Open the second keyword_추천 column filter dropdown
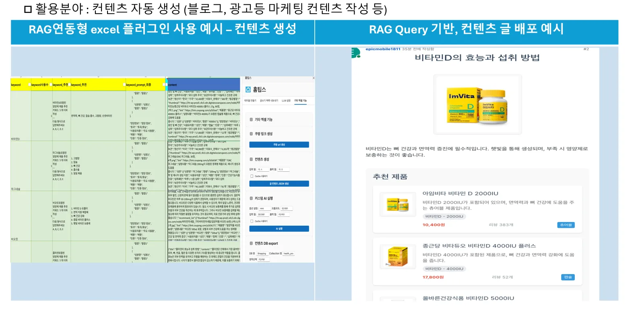 (x=124, y=85)
